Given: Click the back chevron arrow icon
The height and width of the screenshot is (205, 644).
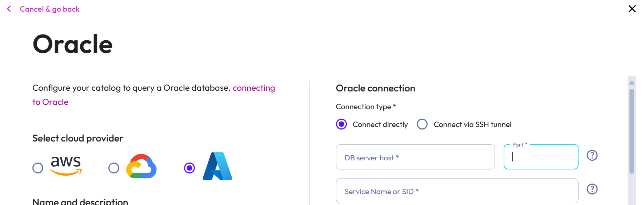Looking at the screenshot, I should pos(9,9).
